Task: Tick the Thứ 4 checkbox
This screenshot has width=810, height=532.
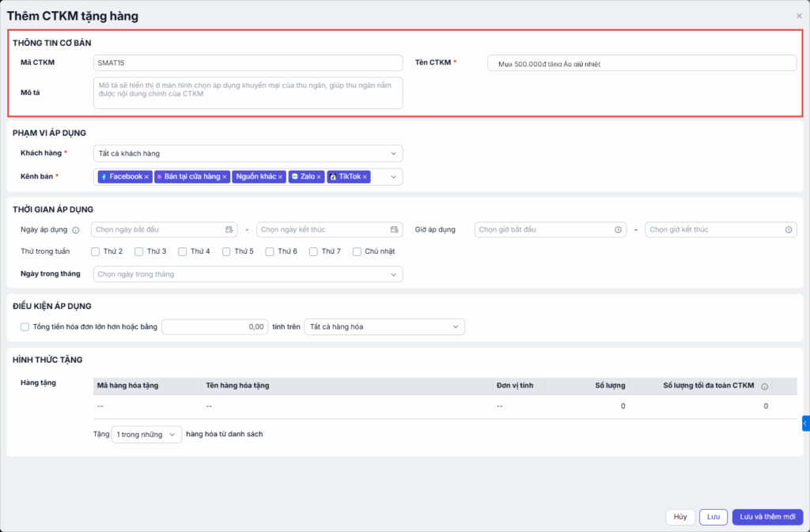Action: pos(183,252)
